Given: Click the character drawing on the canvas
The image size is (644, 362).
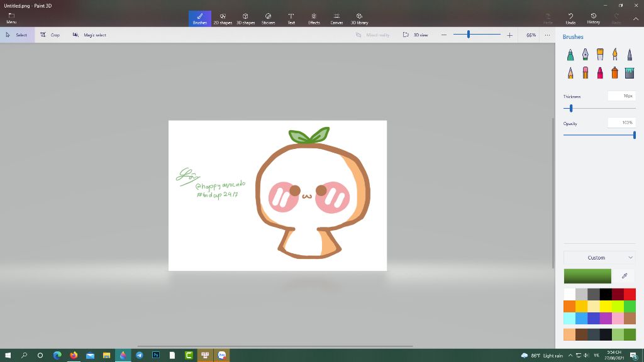Looking at the screenshot, I should [313, 193].
